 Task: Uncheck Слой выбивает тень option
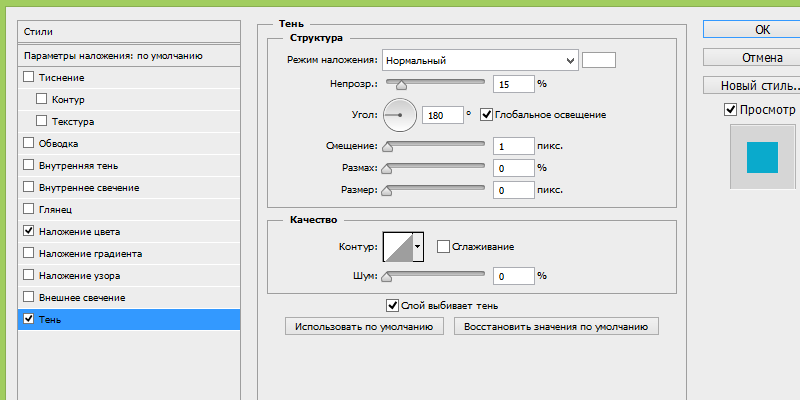pyautogui.click(x=392, y=306)
